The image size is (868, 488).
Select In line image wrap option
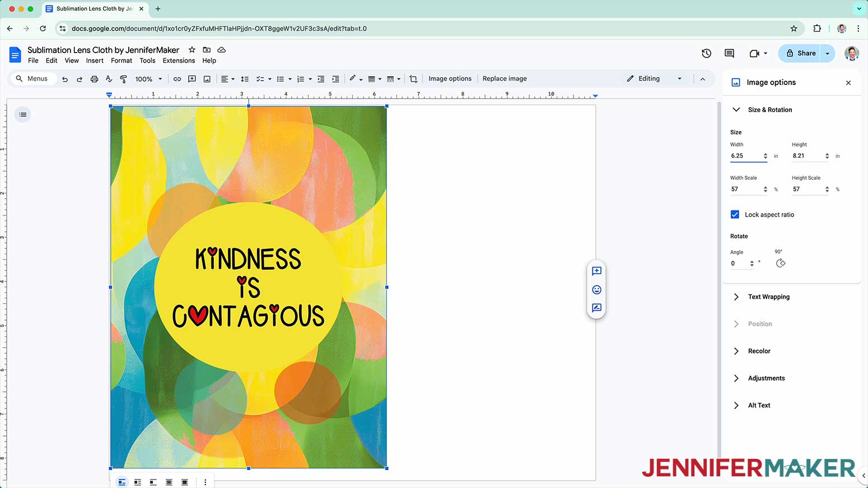click(x=122, y=482)
